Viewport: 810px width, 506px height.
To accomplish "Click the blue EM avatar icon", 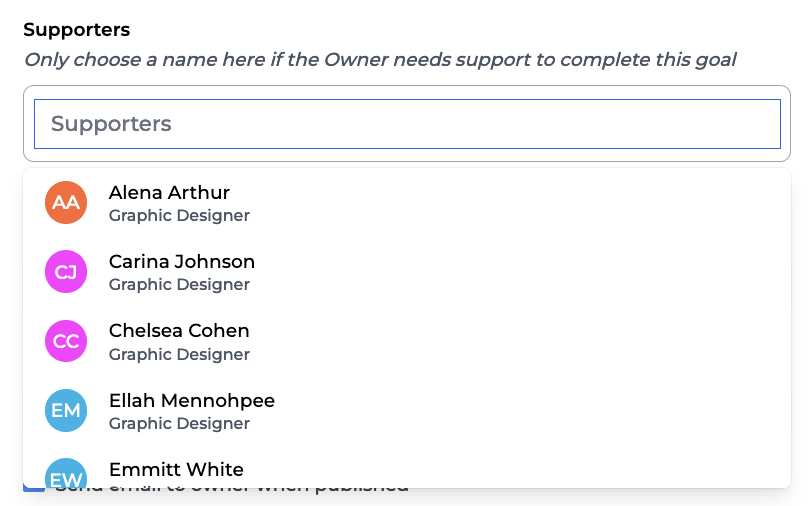I will click(66, 410).
